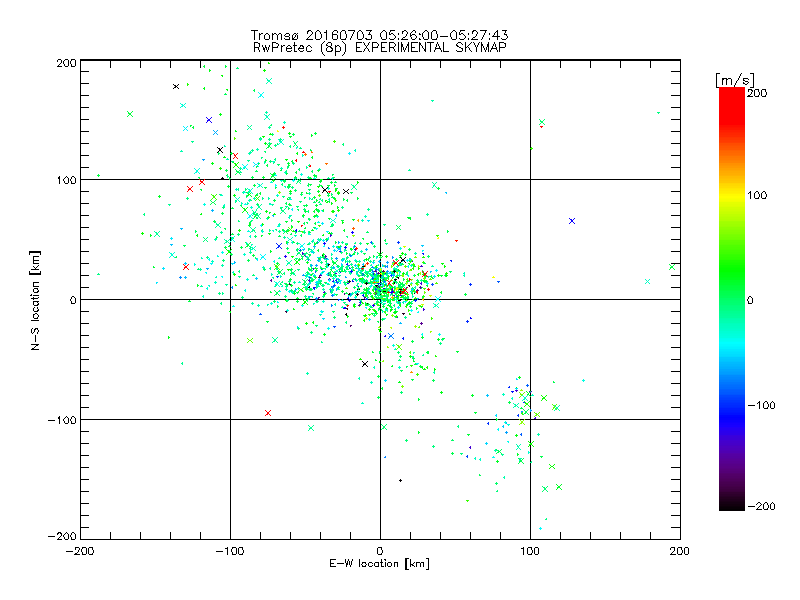Click the "-200" label of the color bar

pyautogui.click(x=761, y=507)
